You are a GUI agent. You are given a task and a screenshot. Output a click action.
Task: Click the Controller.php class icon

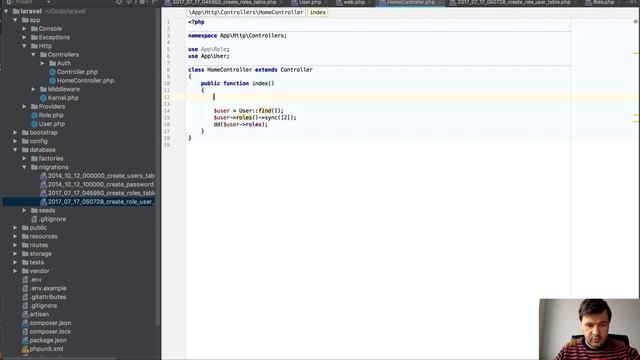pos(52,72)
